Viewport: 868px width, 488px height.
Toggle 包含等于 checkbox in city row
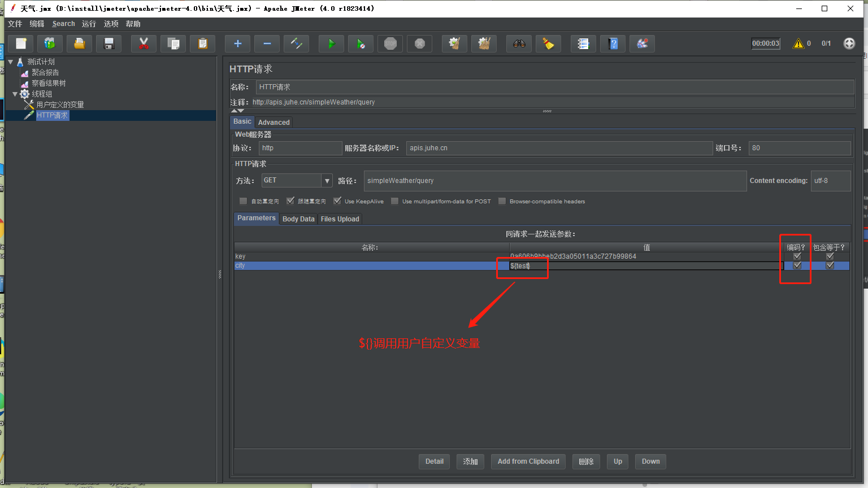point(830,265)
